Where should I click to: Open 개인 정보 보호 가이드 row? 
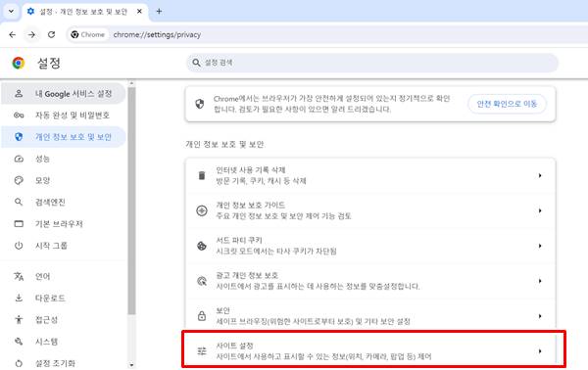[x=370, y=210]
